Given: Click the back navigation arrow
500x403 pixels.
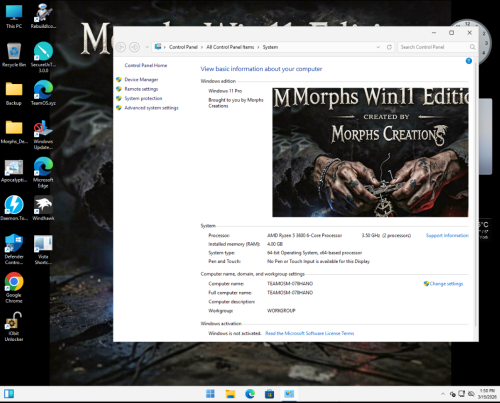Looking at the screenshot, I should pyautogui.click(x=121, y=47).
